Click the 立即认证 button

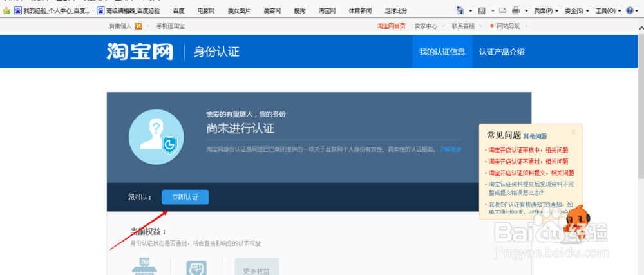click(x=185, y=197)
